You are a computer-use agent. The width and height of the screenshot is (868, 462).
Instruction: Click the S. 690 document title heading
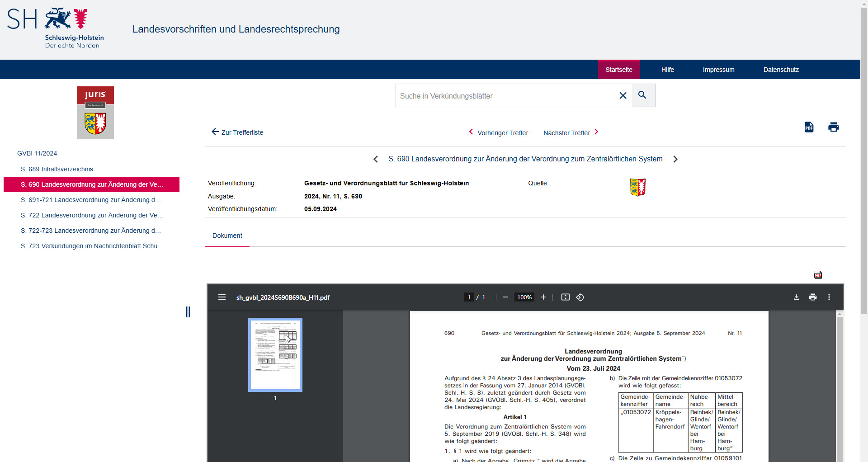tap(525, 159)
